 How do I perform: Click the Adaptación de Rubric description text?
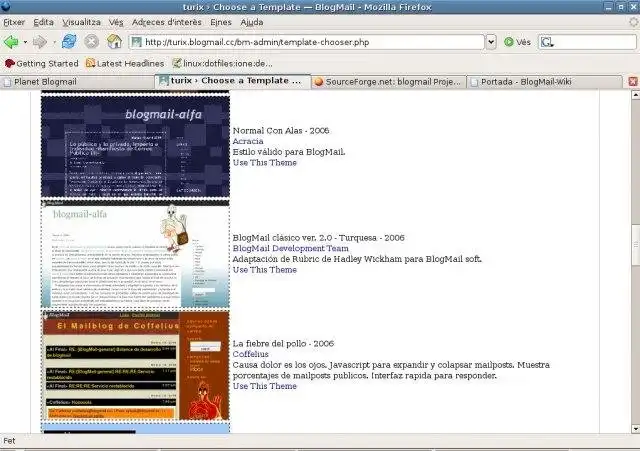click(x=357, y=259)
